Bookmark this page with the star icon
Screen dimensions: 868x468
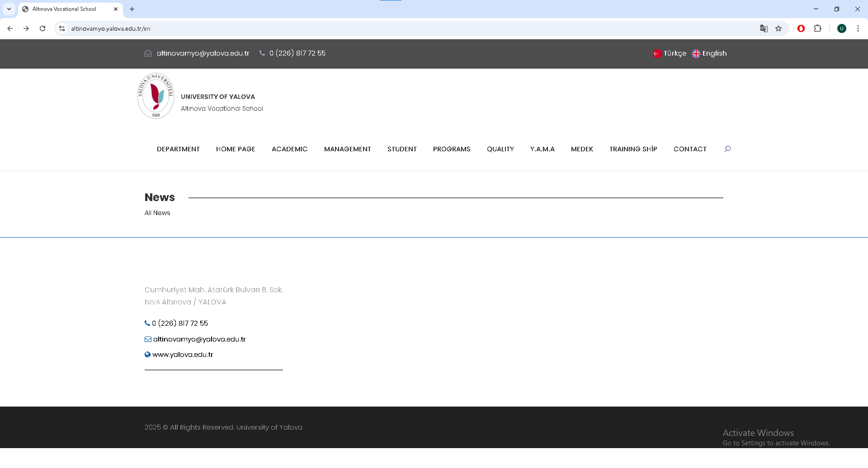pyautogui.click(x=778, y=28)
